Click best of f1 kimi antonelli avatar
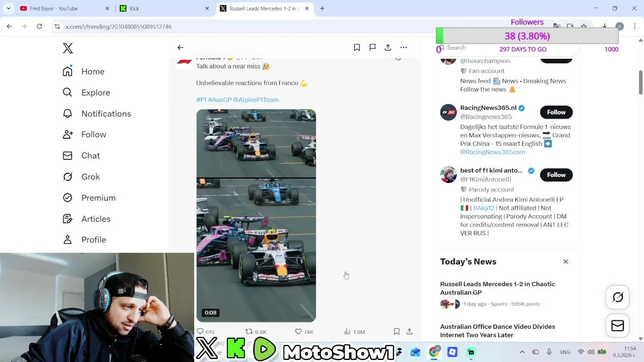Screen dimensions: 644x362 448,175
